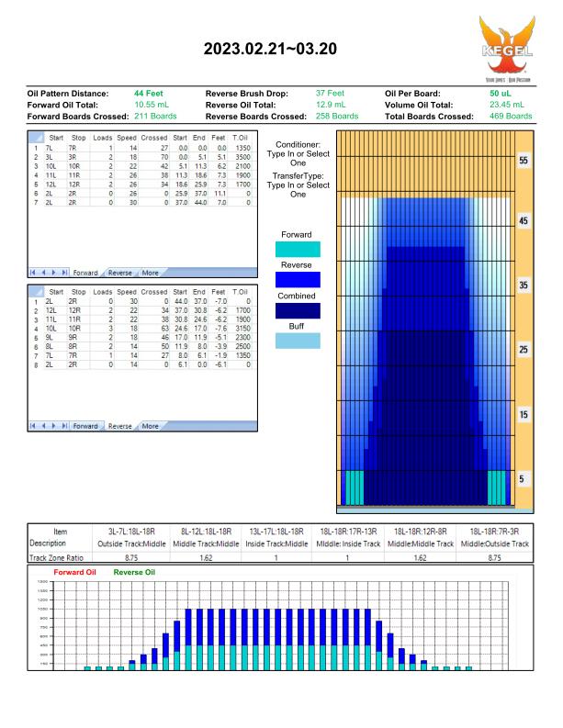Click T.Oil cell '3500' in forward table
Image resolution: width=563 pixels, height=728 pixels.
tap(243, 157)
